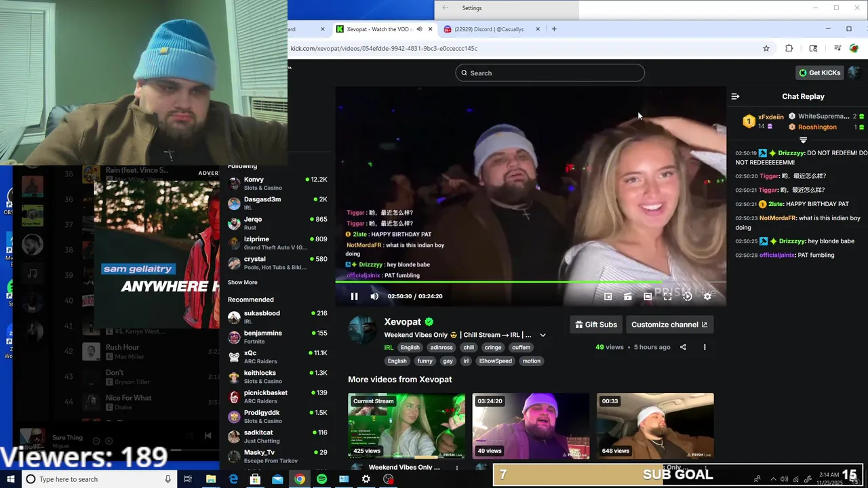This screenshot has width=868, height=488.
Task: Open options for the Weekend Vibes Only video
Action: point(457,468)
